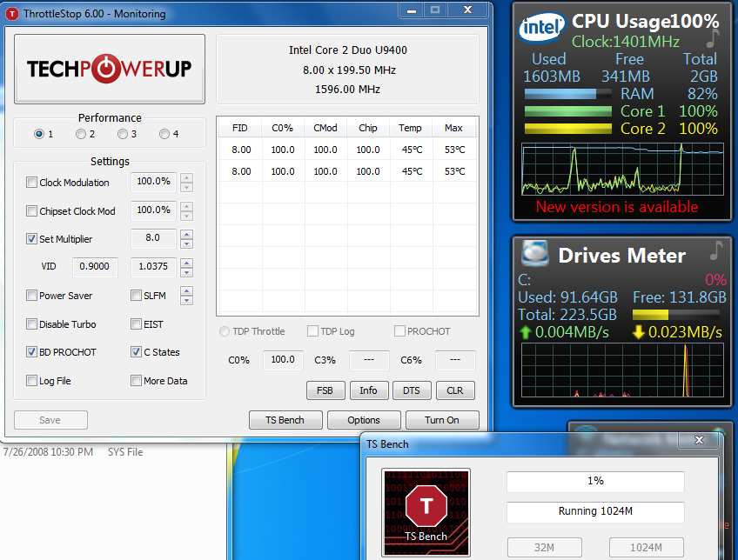Turn on the Log File option
This screenshot has width=738, height=560.
click(31, 380)
